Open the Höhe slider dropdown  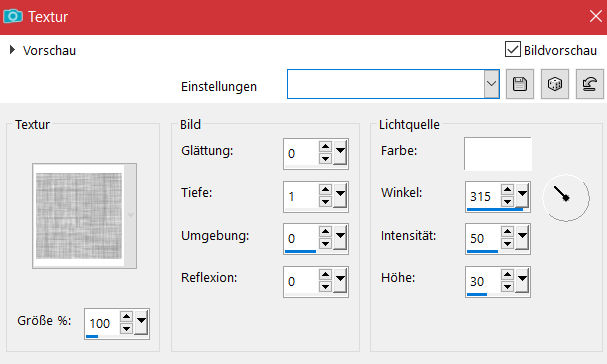pyautogui.click(x=522, y=280)
